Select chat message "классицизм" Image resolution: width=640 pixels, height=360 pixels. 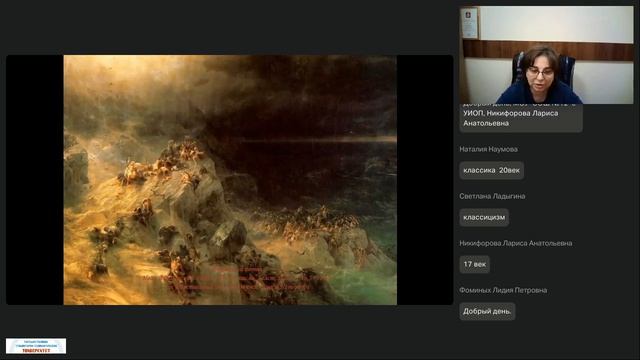click(x=484, y=217)
